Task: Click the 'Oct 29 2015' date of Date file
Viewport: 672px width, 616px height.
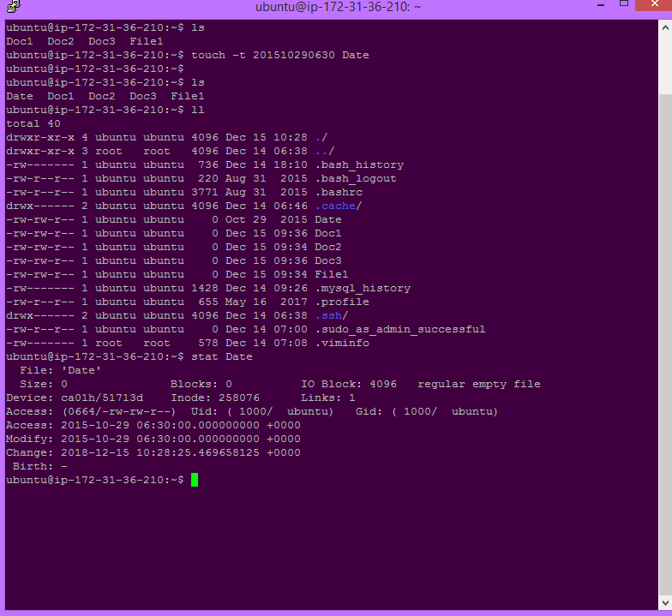Action: tap(267, 219)
